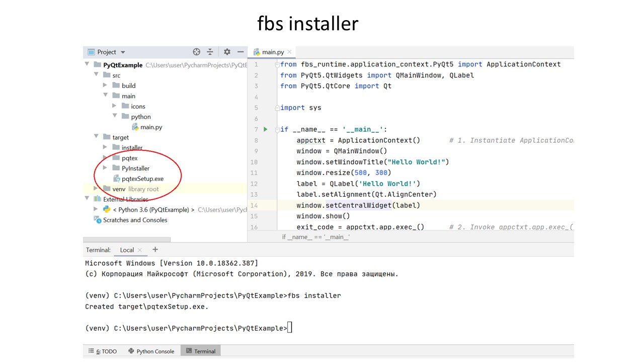
Task: Close the Local terminal tab
Action: [x=140, y=250]
